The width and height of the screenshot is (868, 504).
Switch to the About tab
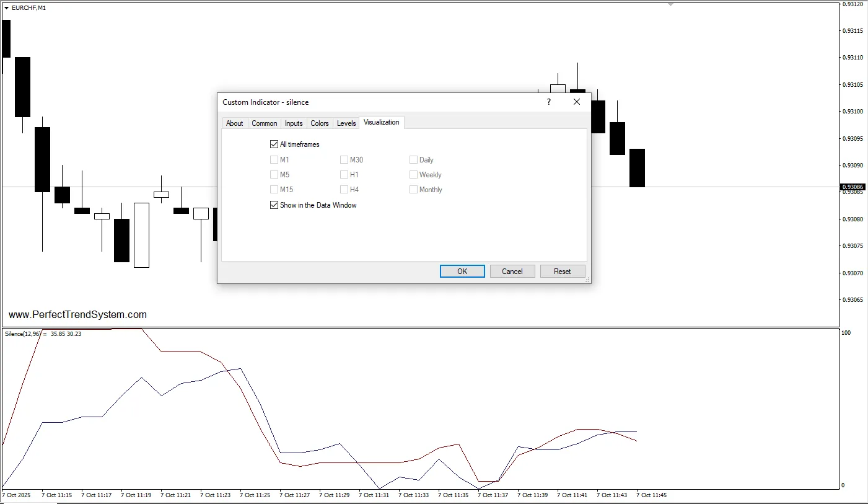point(234,123)
